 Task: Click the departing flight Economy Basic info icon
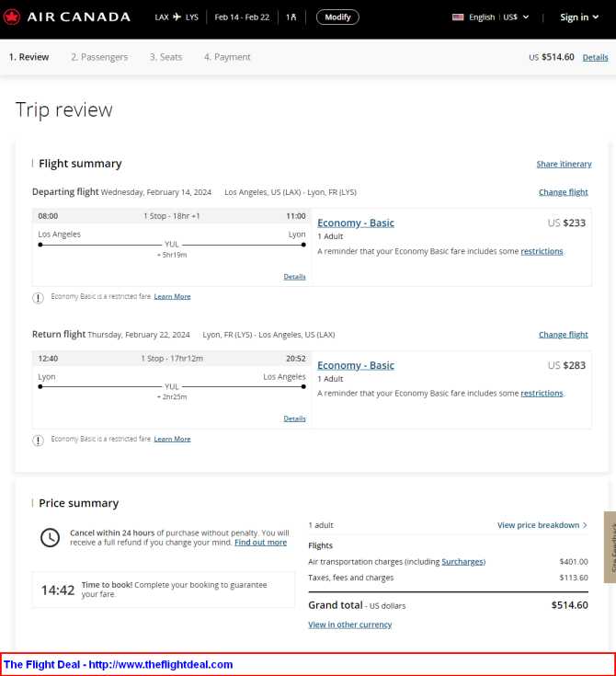(x=38, y=297)
